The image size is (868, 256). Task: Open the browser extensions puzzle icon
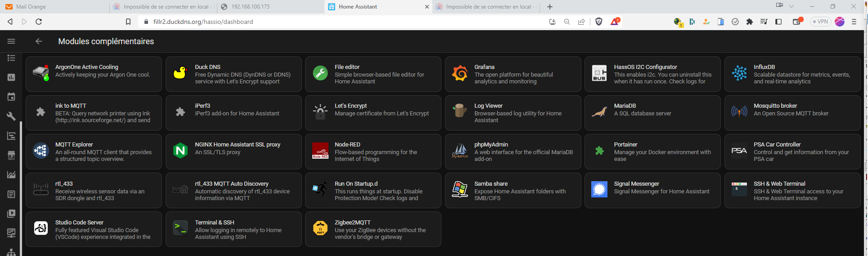749,22
